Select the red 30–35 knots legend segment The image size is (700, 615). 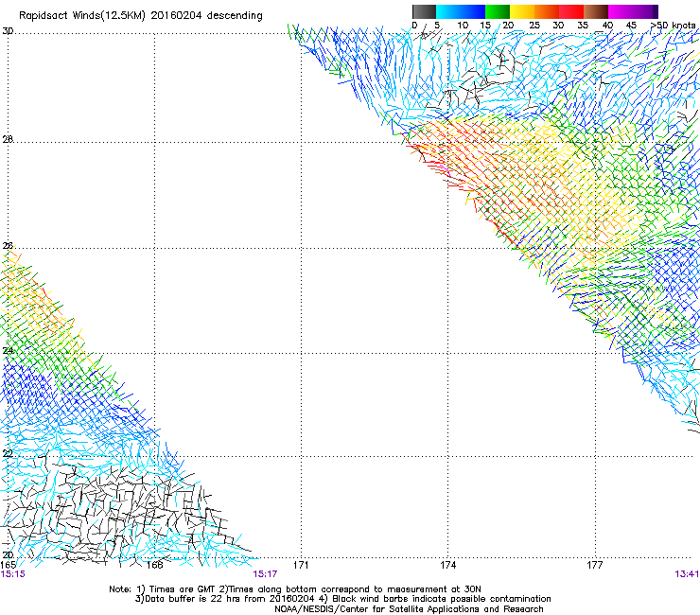coord(571,11)
